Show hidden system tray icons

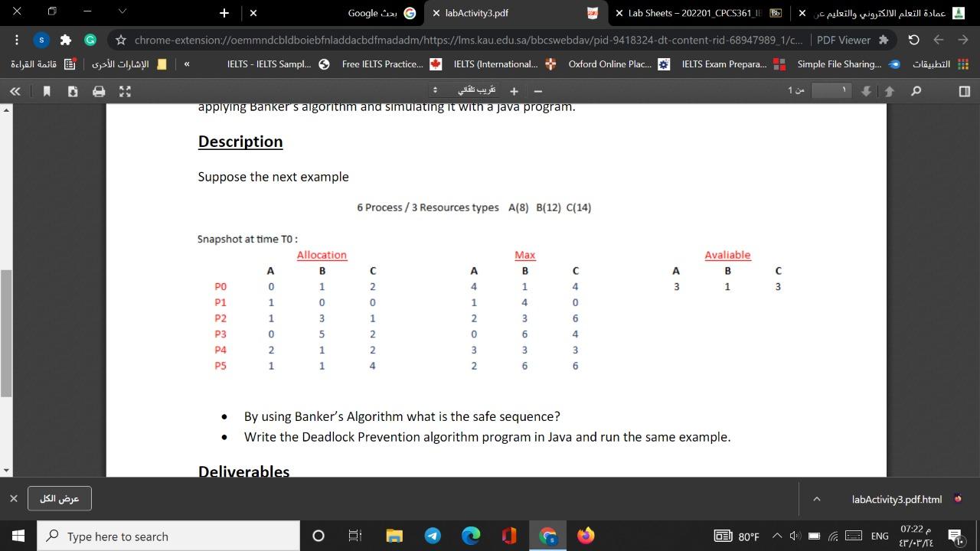click(x=776, y=536)
